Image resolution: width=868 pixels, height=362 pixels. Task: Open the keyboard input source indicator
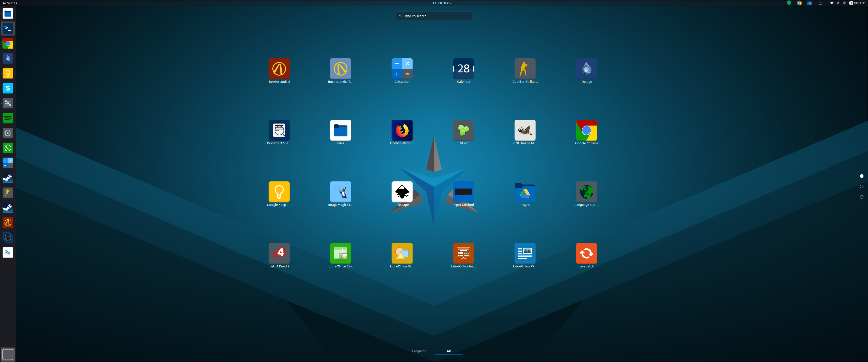[x=820, y=3]
